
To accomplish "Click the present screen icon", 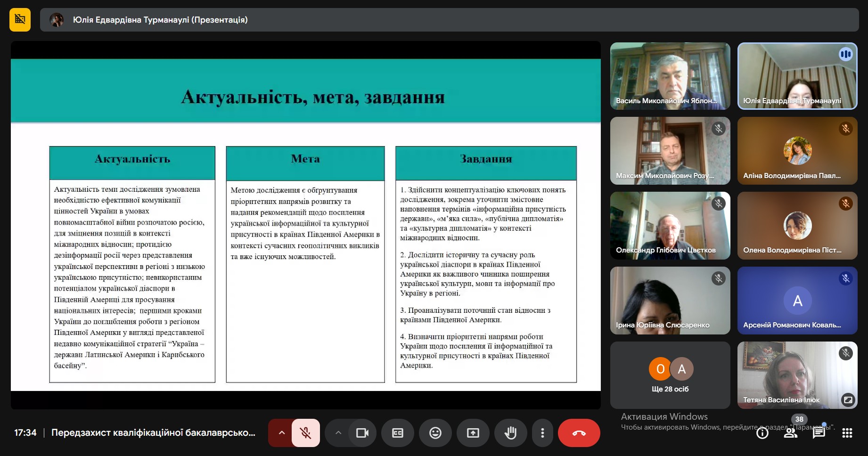I will (x=473, y=433).
